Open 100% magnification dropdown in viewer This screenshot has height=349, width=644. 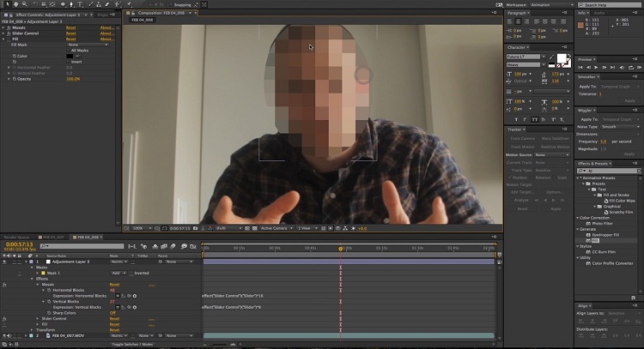click(140, 228)
